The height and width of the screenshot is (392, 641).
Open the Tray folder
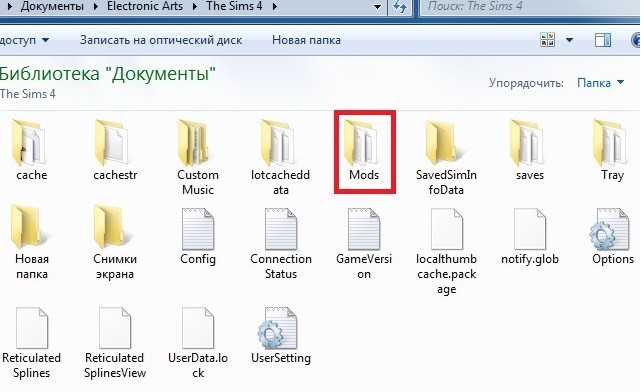[x=612, y=150]
